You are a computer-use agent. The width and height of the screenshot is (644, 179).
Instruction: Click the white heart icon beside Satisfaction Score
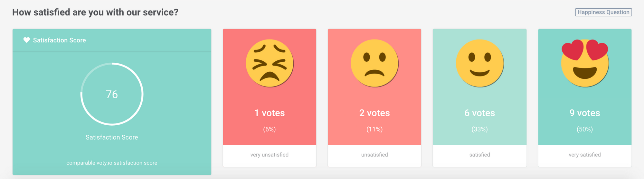pyautogui.click(x=26, y=40)
